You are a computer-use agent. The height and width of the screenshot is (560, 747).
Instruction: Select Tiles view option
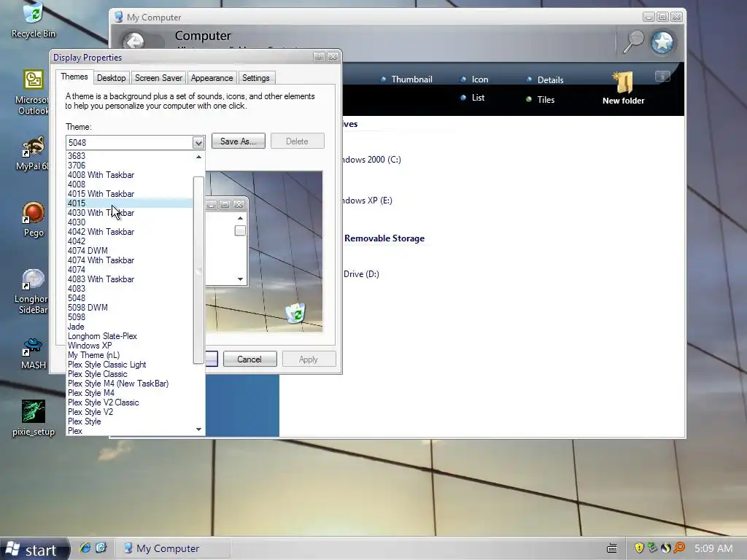click(x=540, y=99)
